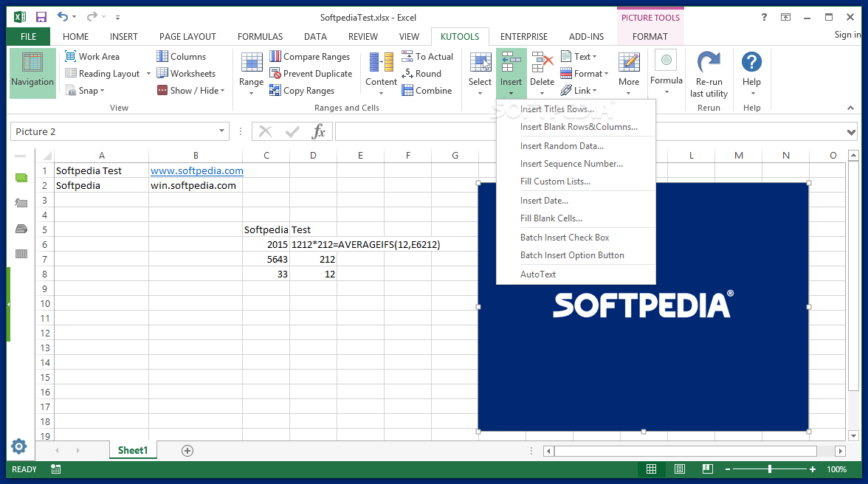Toggle the Kutools Navigation pane button
868x484 pixels.
[x=32, y=73]
